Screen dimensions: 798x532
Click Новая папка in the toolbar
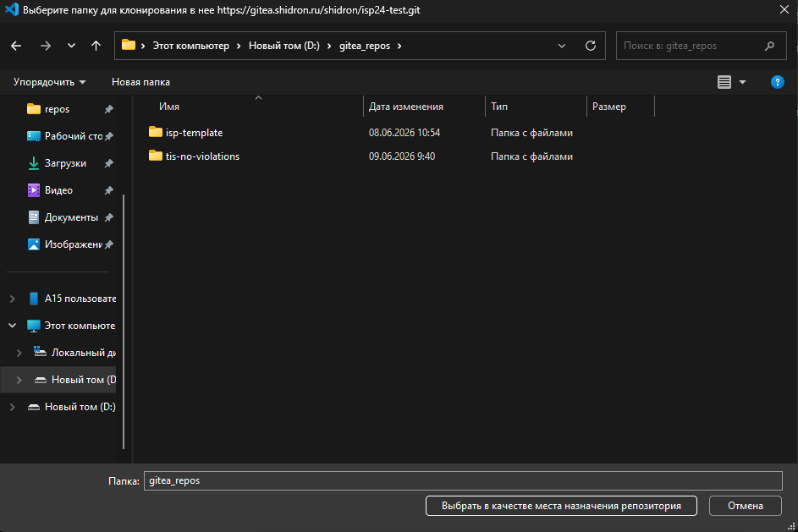click(141, 82)
